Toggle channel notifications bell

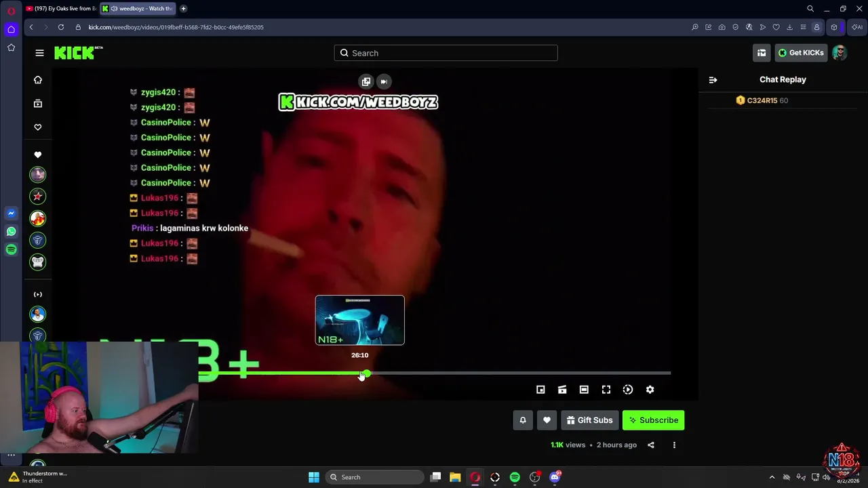(x=523, y=420)
